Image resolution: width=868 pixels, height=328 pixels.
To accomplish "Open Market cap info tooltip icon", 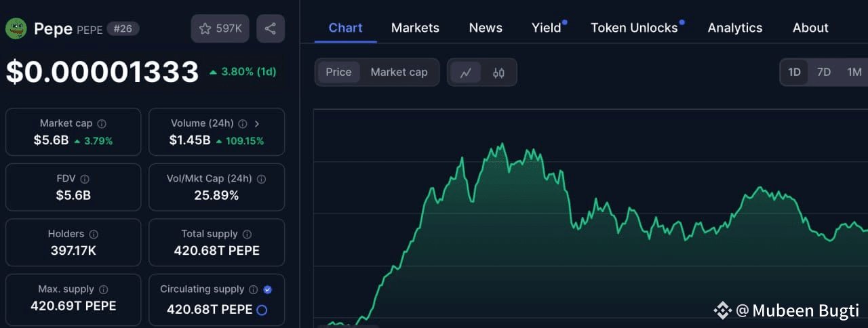I will coord(102,124).
